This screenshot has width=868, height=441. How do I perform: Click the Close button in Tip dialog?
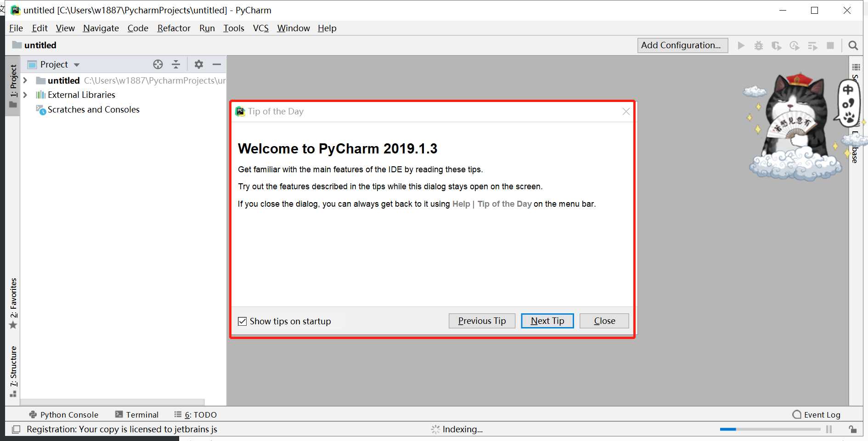604,321
